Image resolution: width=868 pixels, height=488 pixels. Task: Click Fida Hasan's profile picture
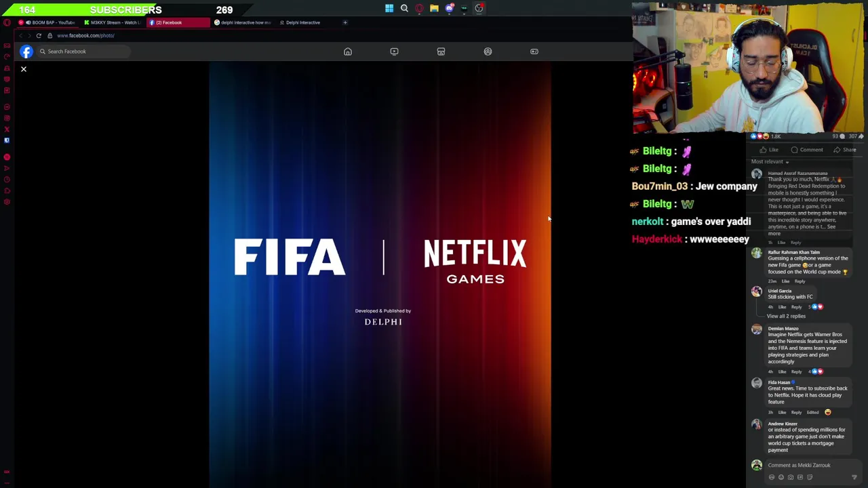[757, 384]
